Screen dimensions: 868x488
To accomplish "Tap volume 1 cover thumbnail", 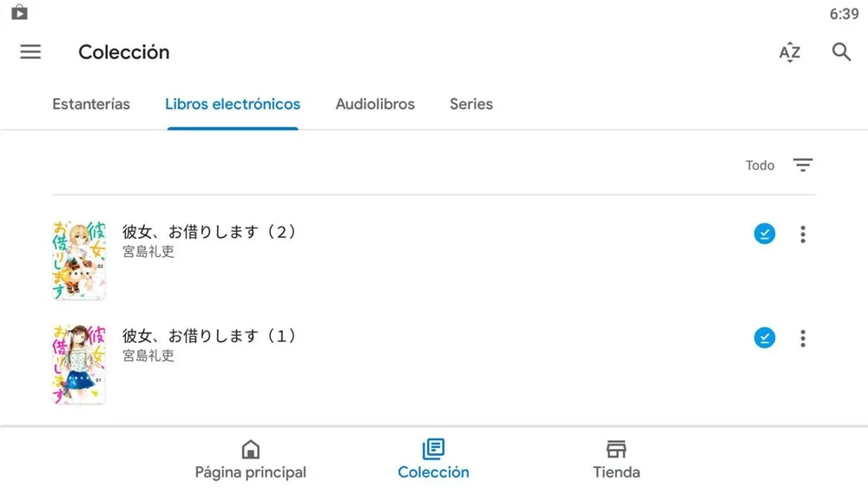I will [79, 364].
